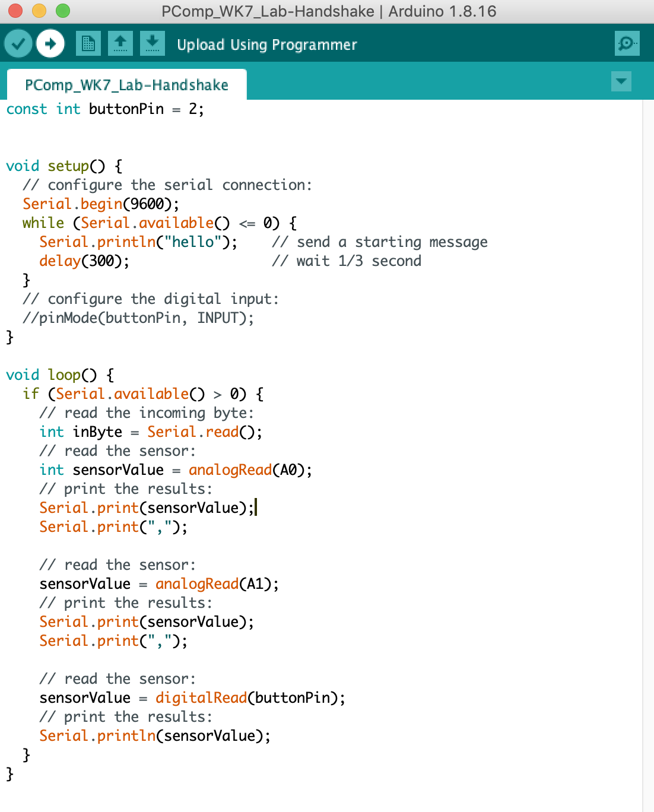Select the PComp_WK7_Lab-Handshake sketch tab
This screenshot has width=654, height=812.
[126, 85]
